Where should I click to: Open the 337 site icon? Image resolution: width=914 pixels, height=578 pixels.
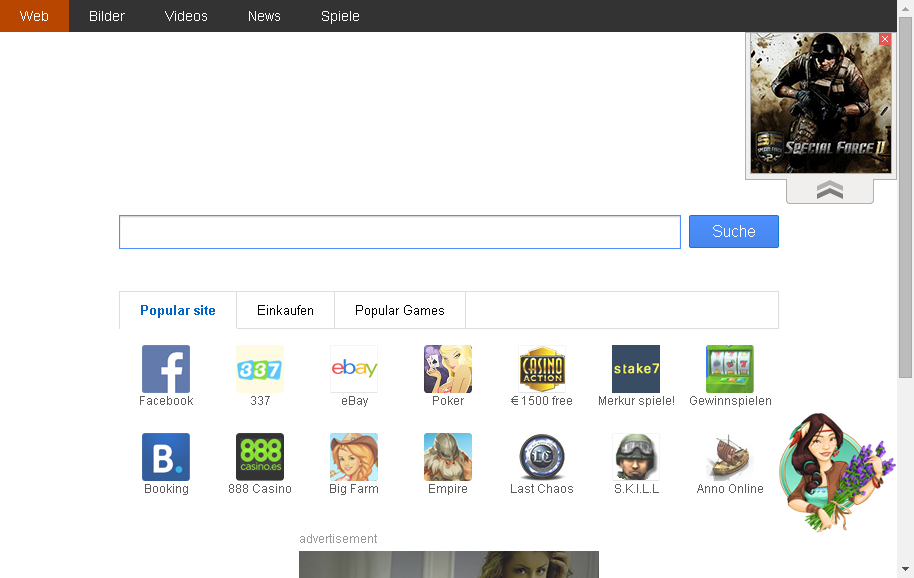pyautogui.click(x=260, y=369)
